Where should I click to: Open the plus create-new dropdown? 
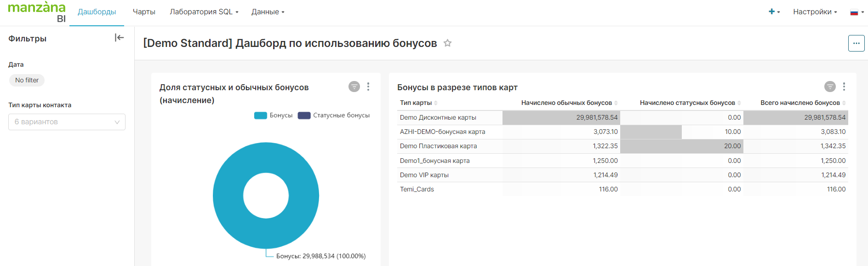[774, 12]
